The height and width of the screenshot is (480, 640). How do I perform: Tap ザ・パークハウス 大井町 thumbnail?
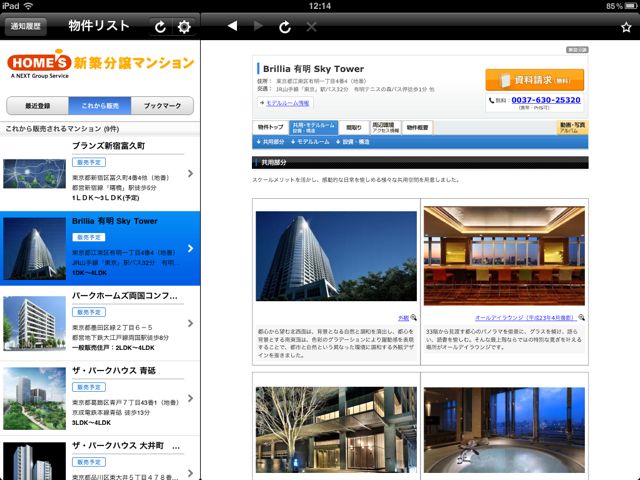34,461
